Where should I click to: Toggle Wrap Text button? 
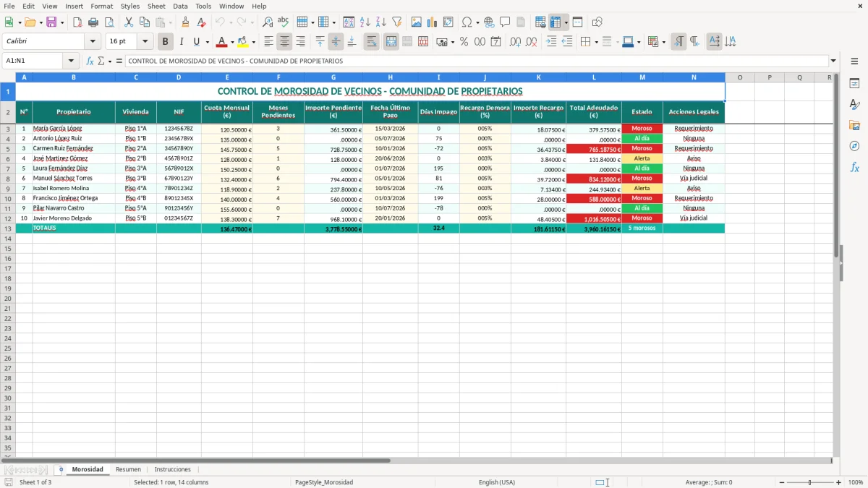tap(372, 42)
